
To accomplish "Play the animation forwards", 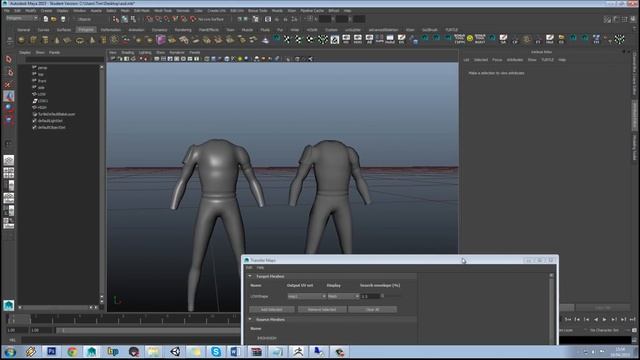I will 605,320.
